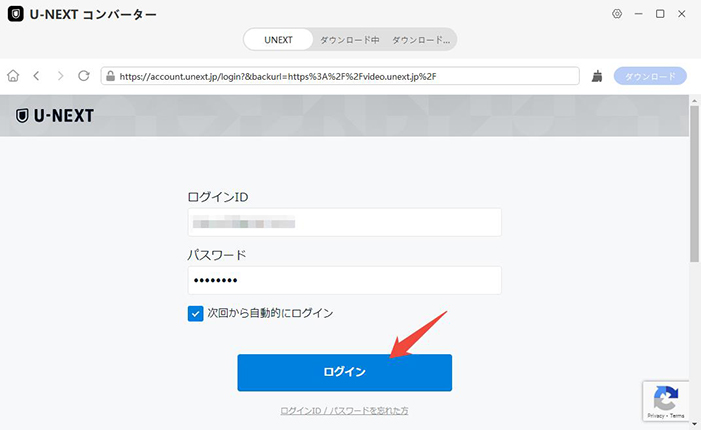Click the Terms link in reCAPTCHA badge

677,416
